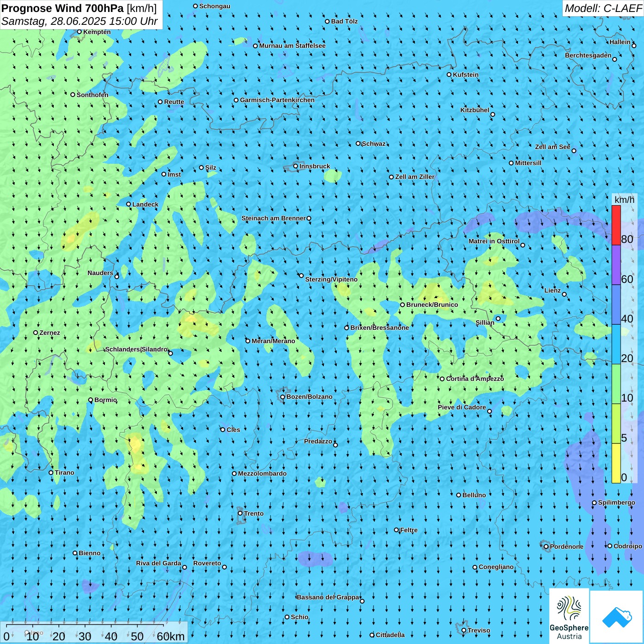Click the Conegliano town label
Viewport: 644px width, 644px height.
pos(496,567)
